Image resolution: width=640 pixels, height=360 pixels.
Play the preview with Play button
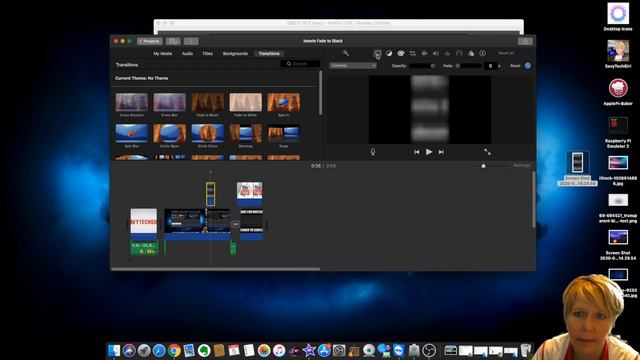point(429,152)
